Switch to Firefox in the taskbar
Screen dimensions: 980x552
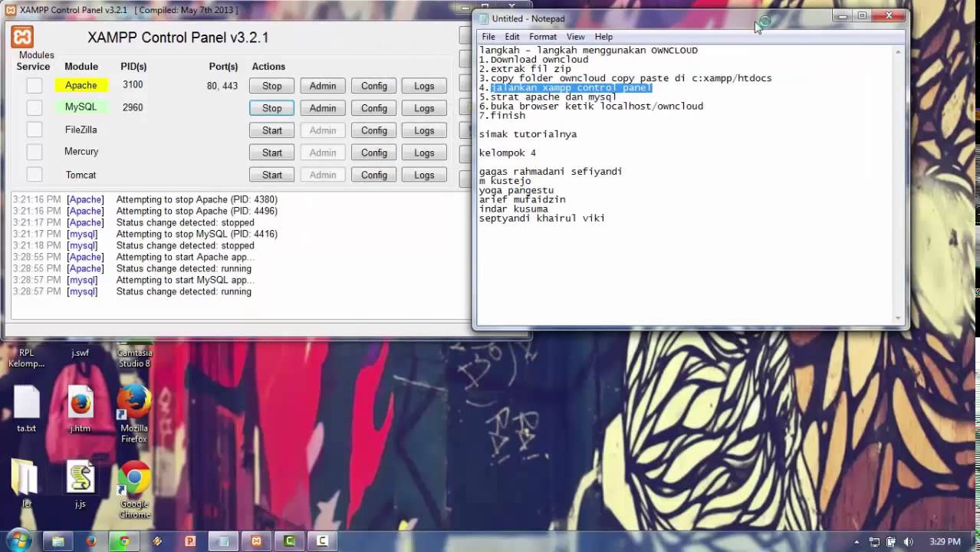(91, 541)
